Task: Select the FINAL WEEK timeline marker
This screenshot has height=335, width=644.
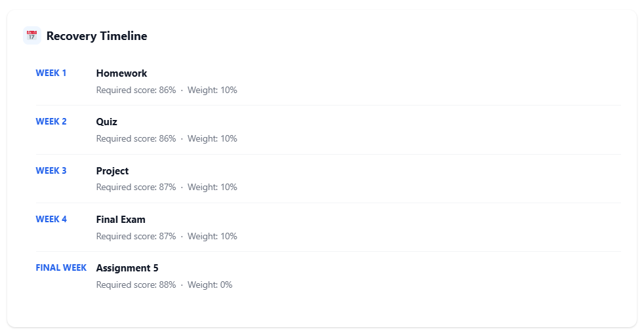Action: pyautogui.click(x=61, y=268)
